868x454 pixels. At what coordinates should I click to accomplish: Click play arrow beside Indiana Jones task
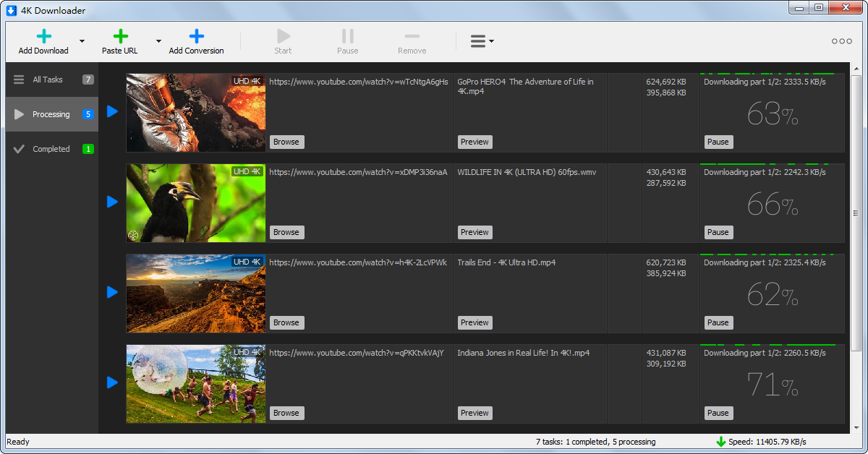point(112,382)
